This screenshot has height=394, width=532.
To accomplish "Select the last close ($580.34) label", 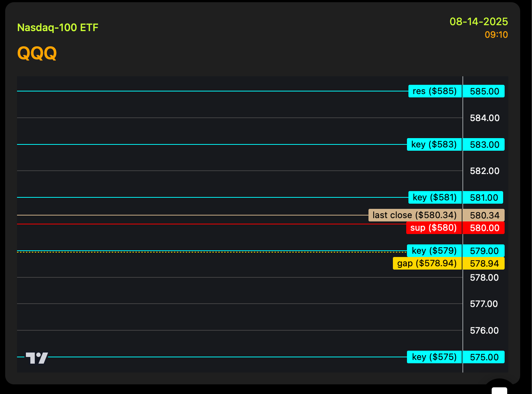I will 415,215.
